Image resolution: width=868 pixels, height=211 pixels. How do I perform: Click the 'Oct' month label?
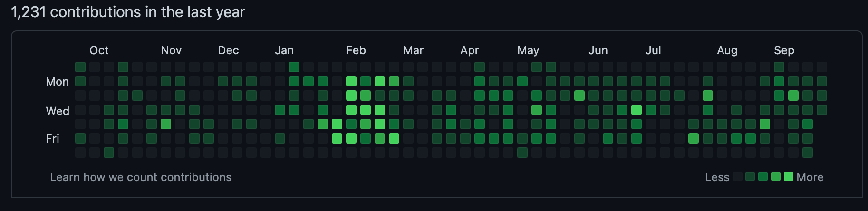coord(99,50)
